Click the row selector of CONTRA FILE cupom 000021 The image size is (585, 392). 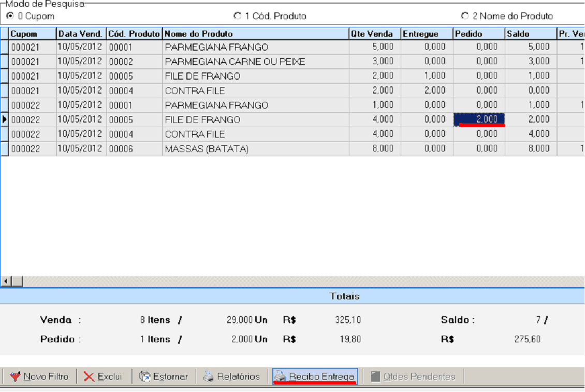click(x=5, y=91)
